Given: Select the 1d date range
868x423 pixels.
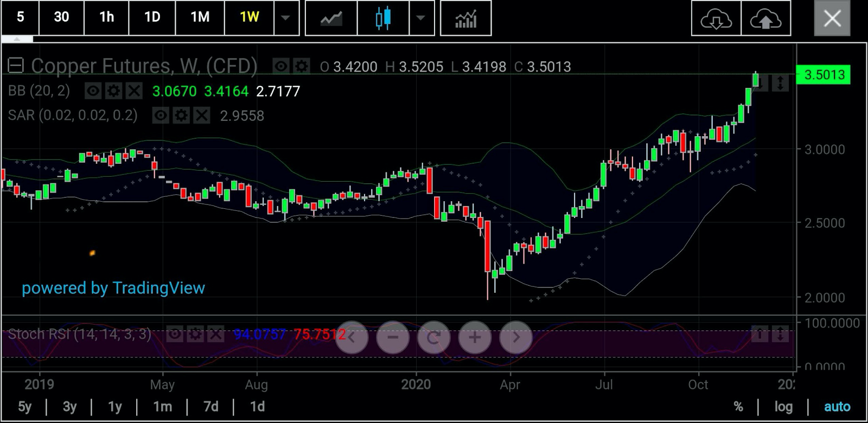Looking at the screenshot, I should coord(257,406).
